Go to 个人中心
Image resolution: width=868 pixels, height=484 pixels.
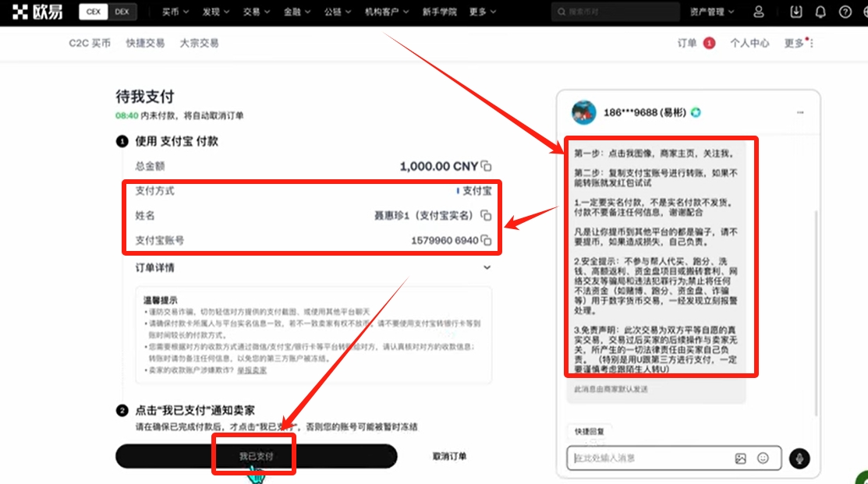749,43
